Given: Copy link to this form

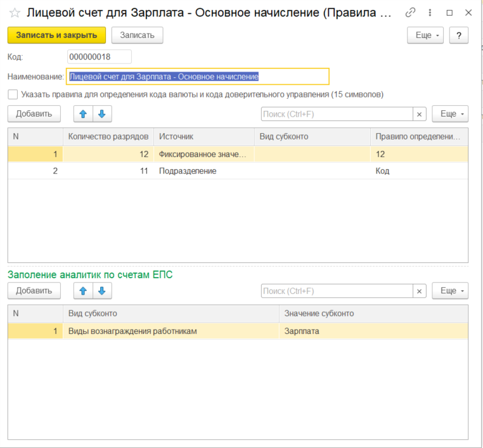Looking at the screenshot, I should click(411, 13).
